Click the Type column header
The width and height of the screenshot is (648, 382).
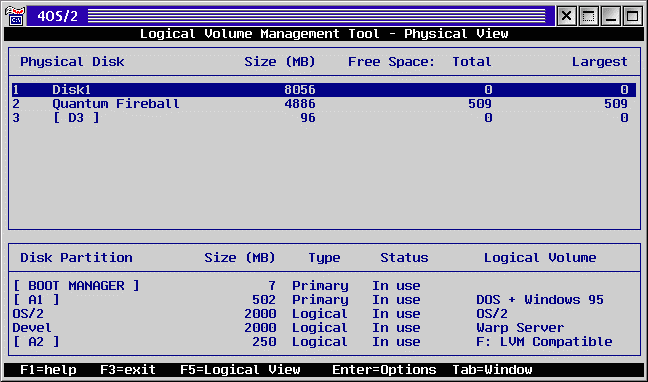[x=324, y=258]
